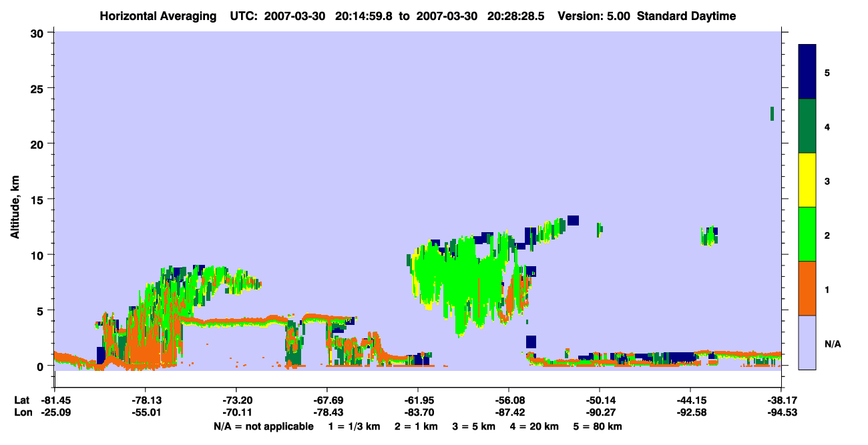This screenshot has height=445, width=868.
Task: Click the '1 = 1/3 km' legend text
Action: point(355,426)
